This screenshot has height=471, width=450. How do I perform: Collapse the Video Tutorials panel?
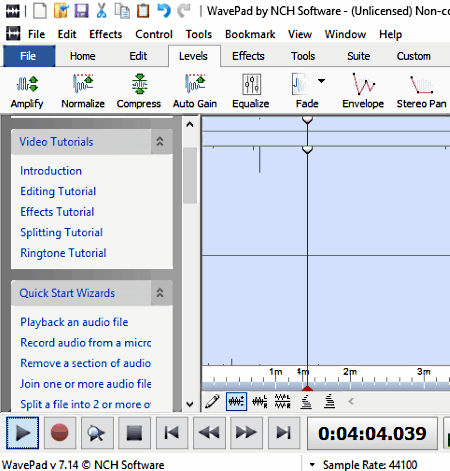pyautogui.click(x=160, y=142)
